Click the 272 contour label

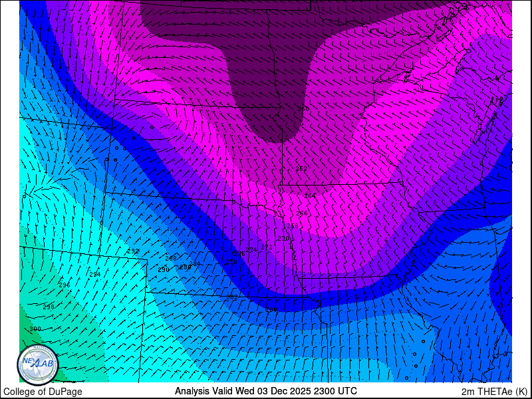point(267,247)
